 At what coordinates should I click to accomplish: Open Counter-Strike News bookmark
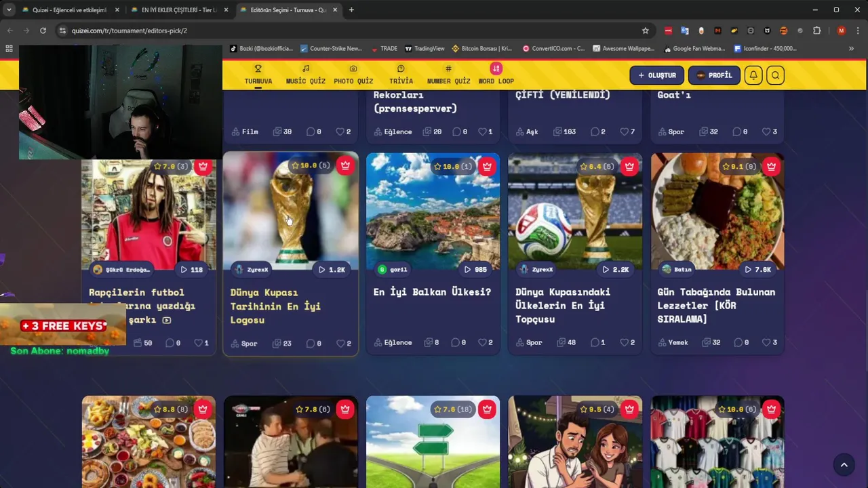point(331,49)
